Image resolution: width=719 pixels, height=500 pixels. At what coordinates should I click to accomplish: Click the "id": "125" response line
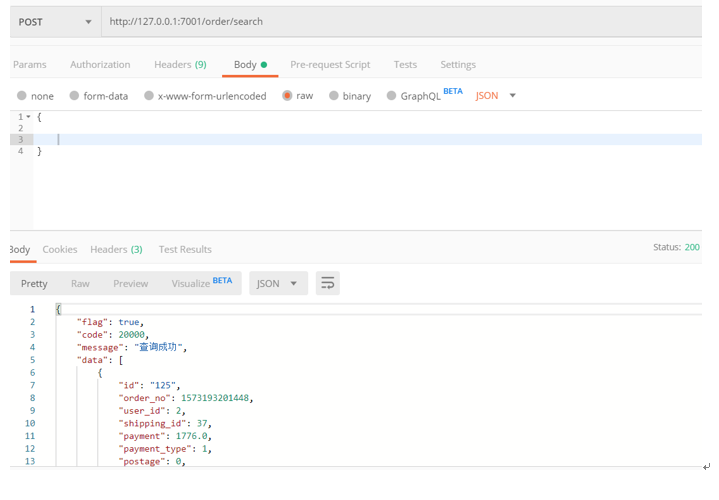(149, 385)
